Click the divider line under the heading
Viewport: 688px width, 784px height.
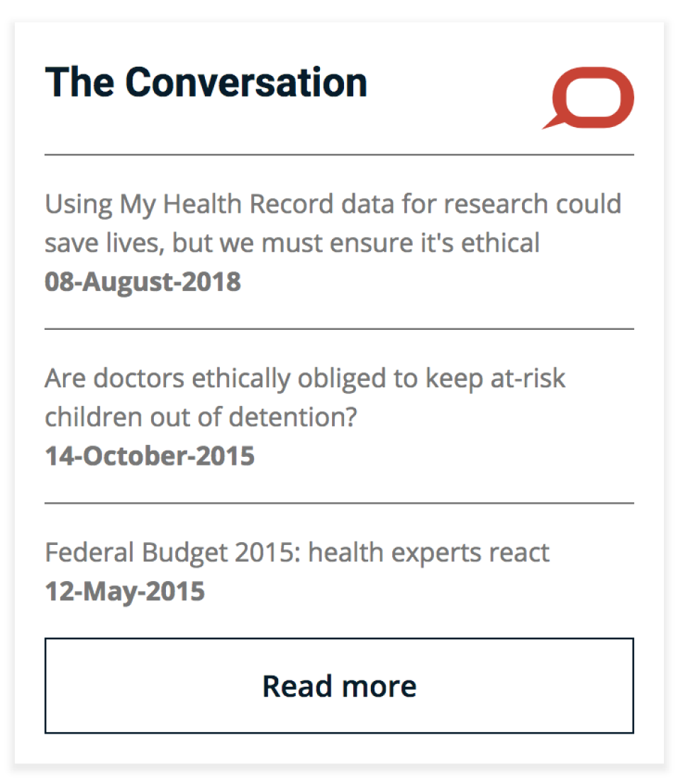click(339, 155)
